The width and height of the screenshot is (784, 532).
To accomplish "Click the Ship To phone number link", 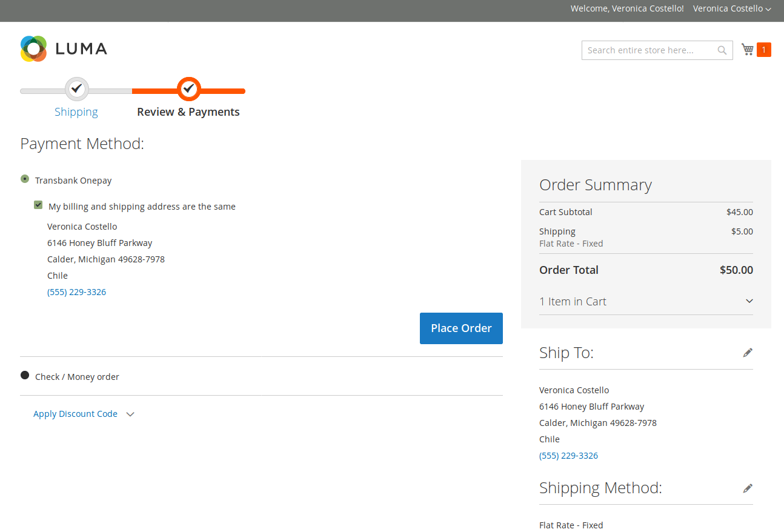I will pos(568,456).
